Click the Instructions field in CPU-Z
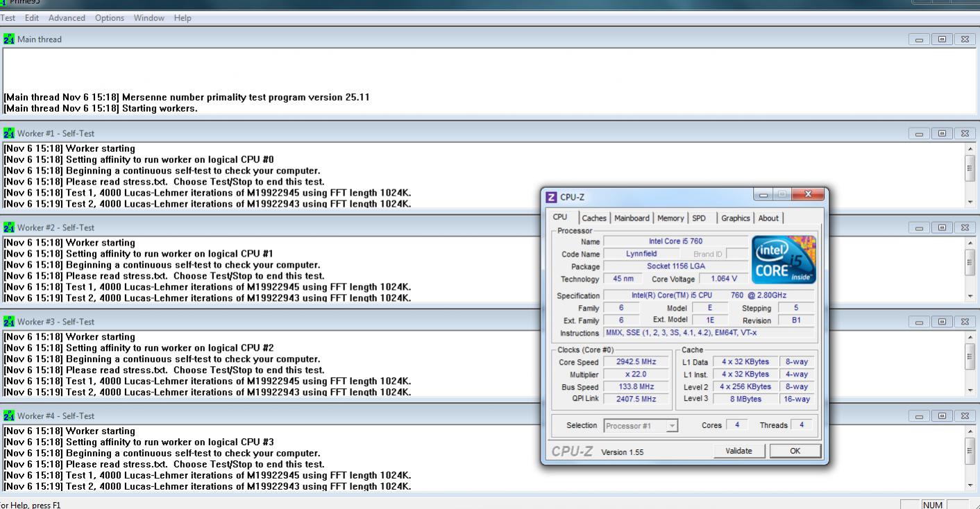Image resolution: width=980 pixels, height=509 pixels. 710,333
